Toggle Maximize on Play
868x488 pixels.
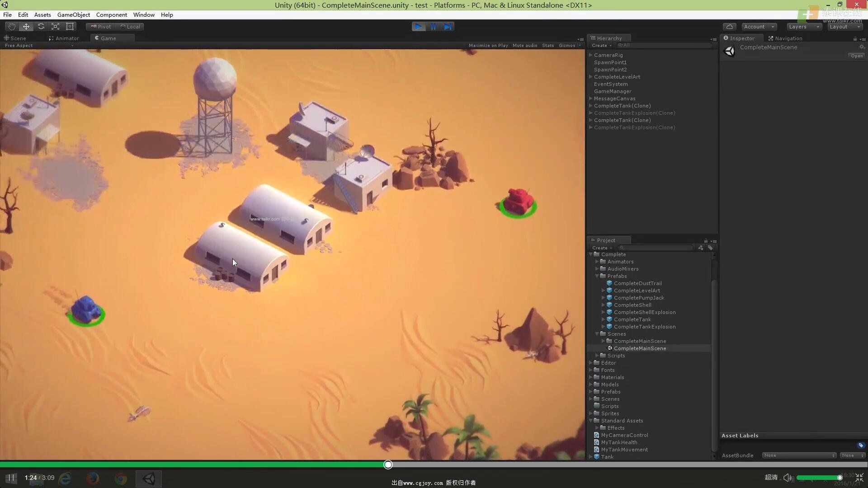(x=488, y=46)
